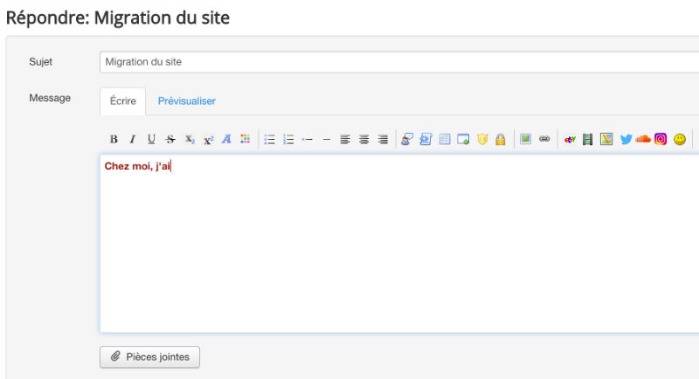This screenshot has width=699, height=379.
Task: Click the Pièces jointes button
Action: tap(150, 357)
